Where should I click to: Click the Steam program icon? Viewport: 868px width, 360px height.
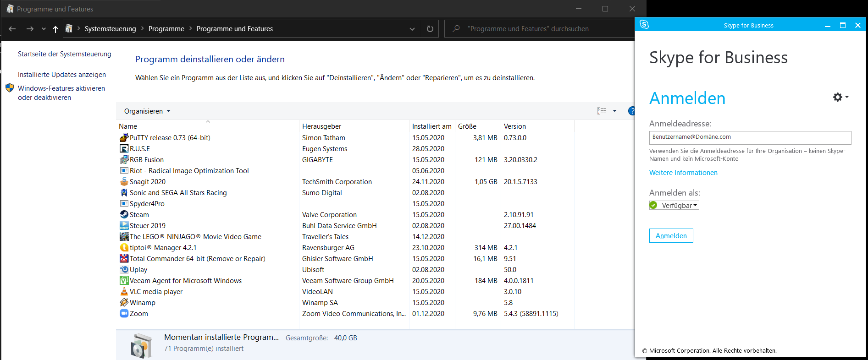click(x=124, y=214)
